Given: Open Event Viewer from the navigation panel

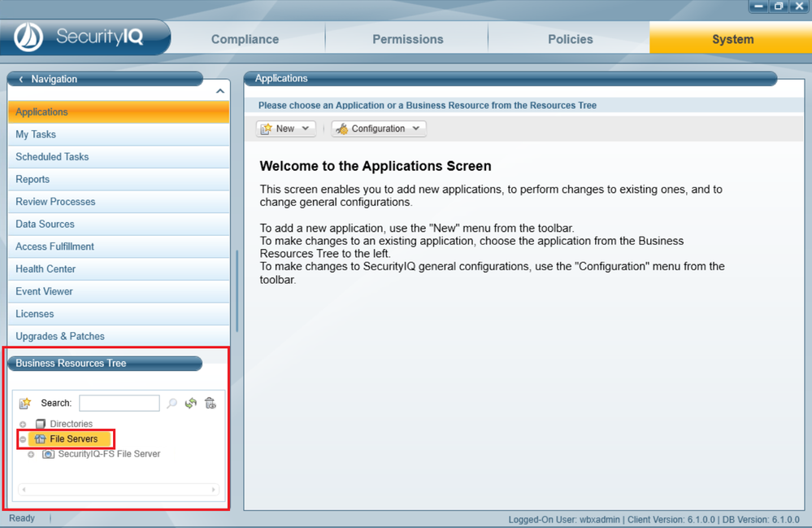Looking at the screenshot, I should point(44,291).
